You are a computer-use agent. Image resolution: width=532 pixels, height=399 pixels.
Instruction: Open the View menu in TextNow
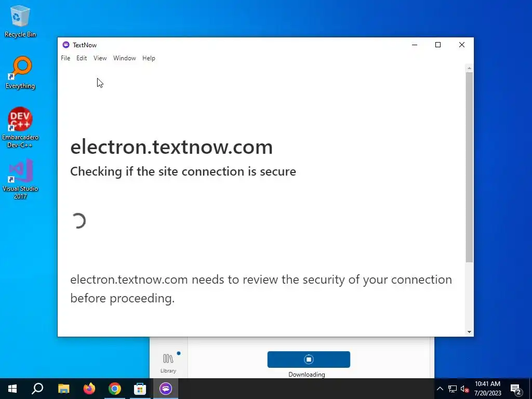point(100,58)
